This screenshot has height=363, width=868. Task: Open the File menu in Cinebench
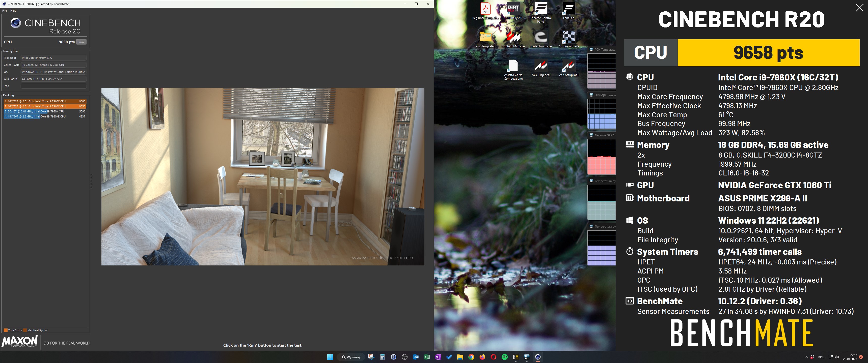click(4, 11)
